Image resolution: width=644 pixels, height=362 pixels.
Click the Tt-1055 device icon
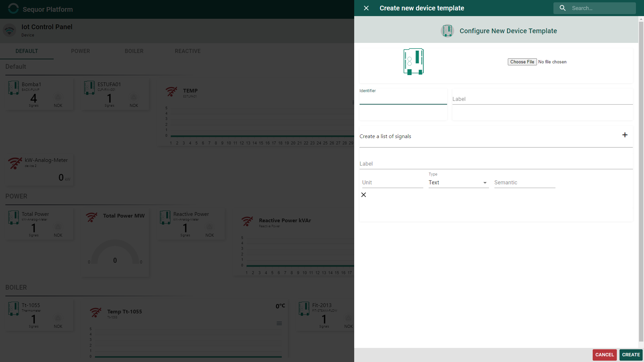click(x=13, y=309)
